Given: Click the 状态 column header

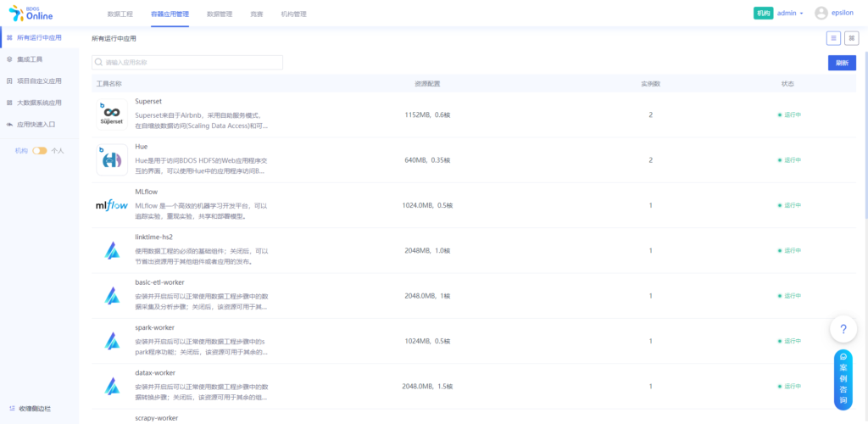Looking at the screenshot, I should tap(787, 84).
